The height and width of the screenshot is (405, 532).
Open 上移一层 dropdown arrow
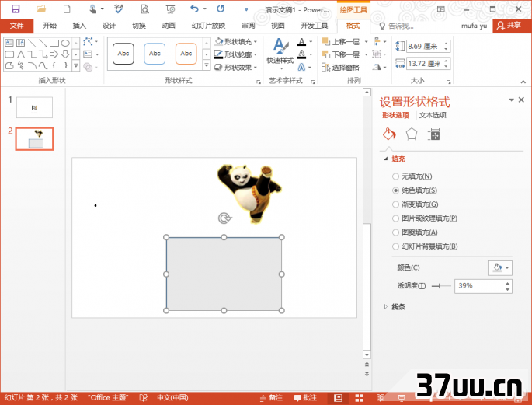click(x=366, y=42)
